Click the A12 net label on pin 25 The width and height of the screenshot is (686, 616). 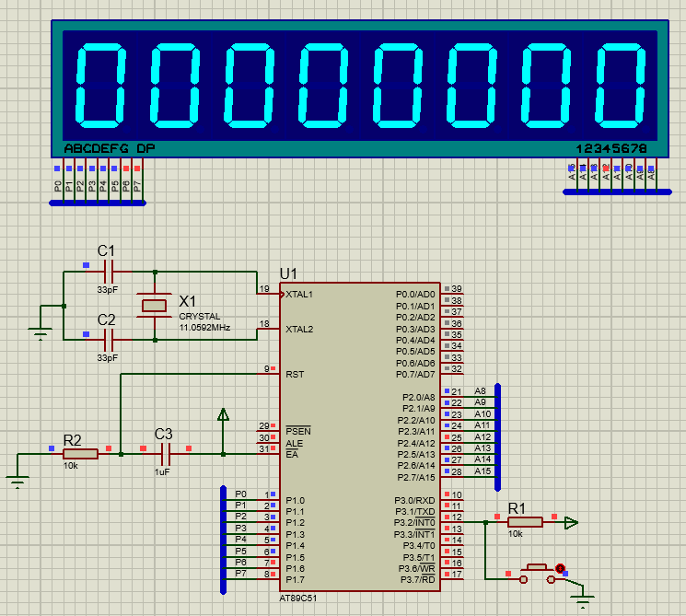pos(483,436)
